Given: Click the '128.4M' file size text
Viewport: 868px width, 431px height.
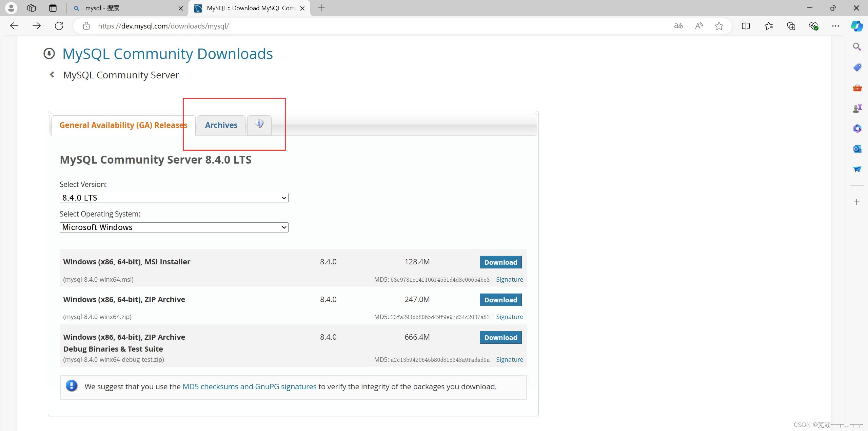Looking at the screenshot, I should tap(417, 262).
